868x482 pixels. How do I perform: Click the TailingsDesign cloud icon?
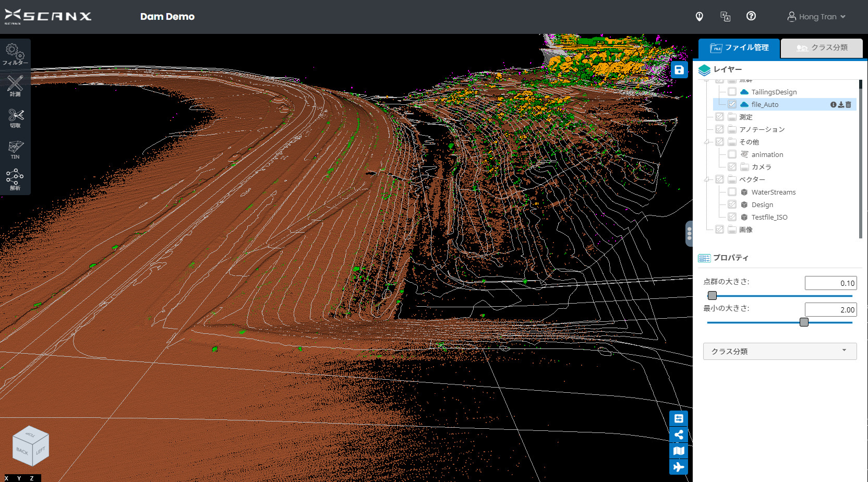click(x=744, y=92)
